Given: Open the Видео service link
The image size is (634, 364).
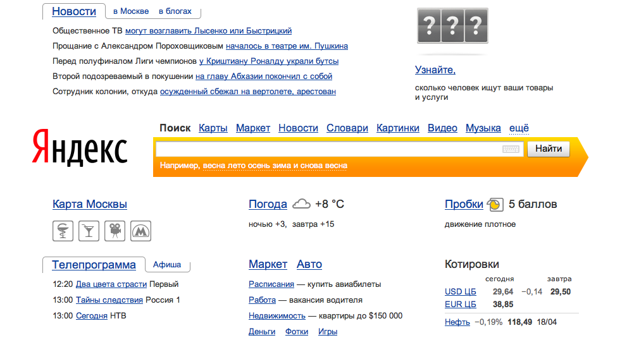Looking at the screenshot, I should point(442,128).
